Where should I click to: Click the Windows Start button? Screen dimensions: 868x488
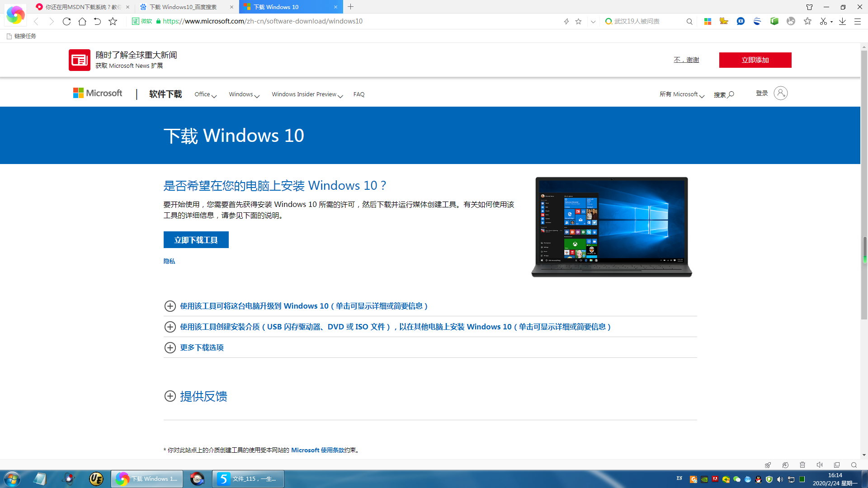[12, 479]
